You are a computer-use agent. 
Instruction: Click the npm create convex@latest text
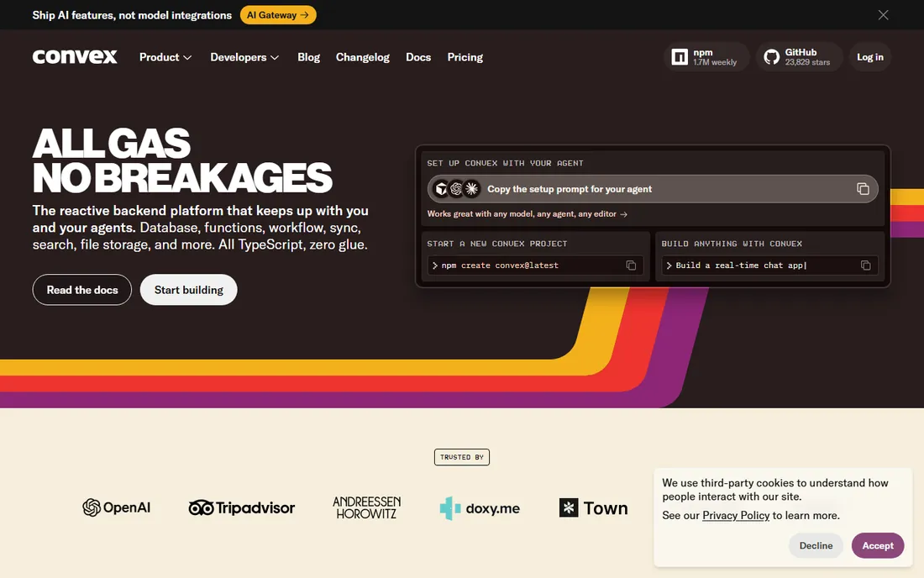click(500, 265)
